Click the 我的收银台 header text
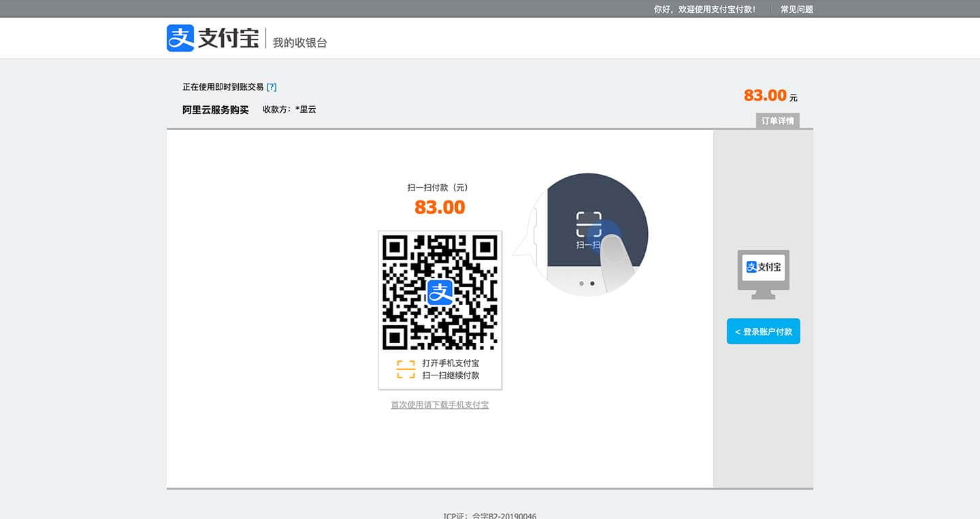This screenshot has height=519, width=980. click(x=300, y=43)
